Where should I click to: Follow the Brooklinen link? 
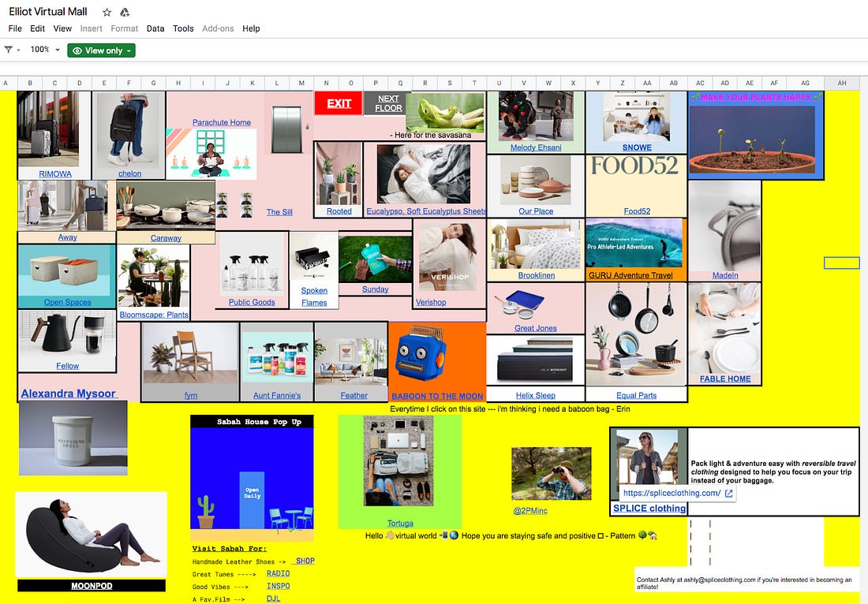537,275
